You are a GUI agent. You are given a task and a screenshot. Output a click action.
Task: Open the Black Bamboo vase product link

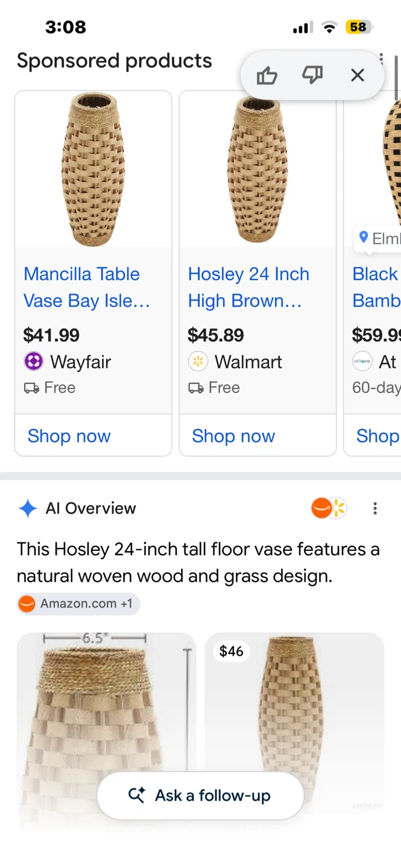pyautogui.click(x=376, y=287)
